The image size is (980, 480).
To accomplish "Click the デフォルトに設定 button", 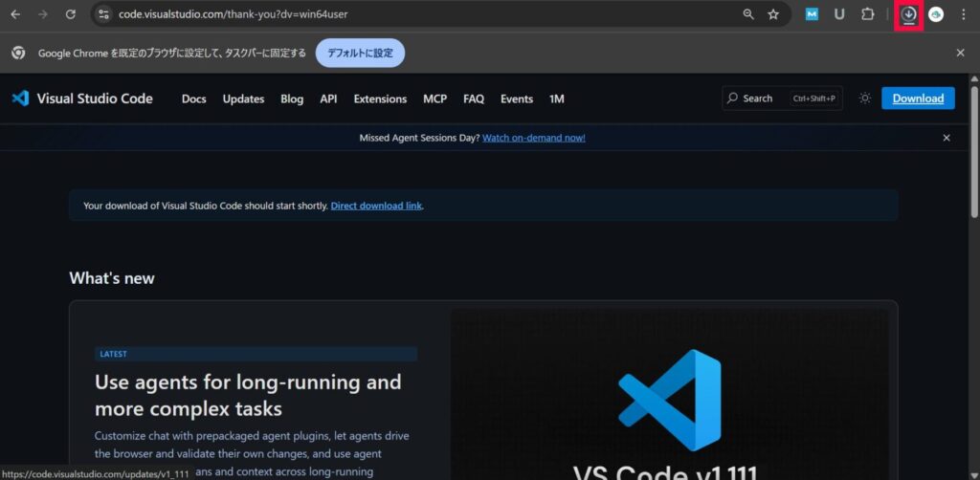I will coord(360,53).
